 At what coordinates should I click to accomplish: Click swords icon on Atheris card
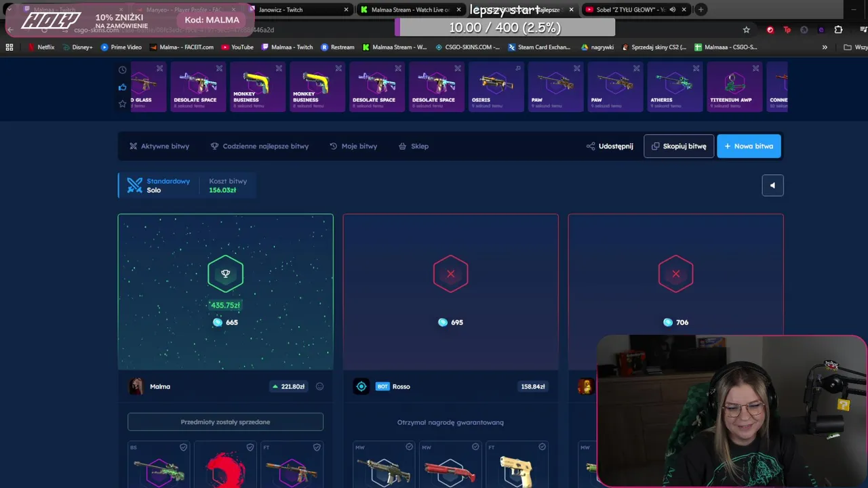point(696,68)
